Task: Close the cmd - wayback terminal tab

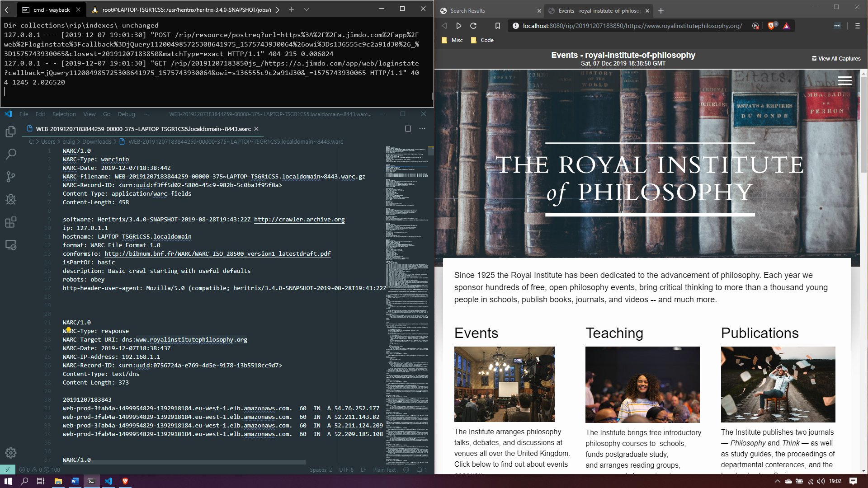Action: pos(78,9)
